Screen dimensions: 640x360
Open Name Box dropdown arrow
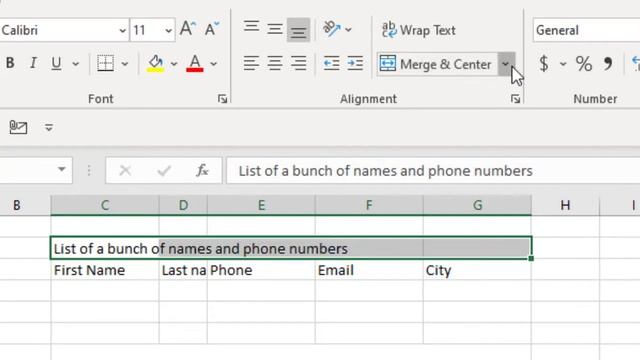point(62,169)
